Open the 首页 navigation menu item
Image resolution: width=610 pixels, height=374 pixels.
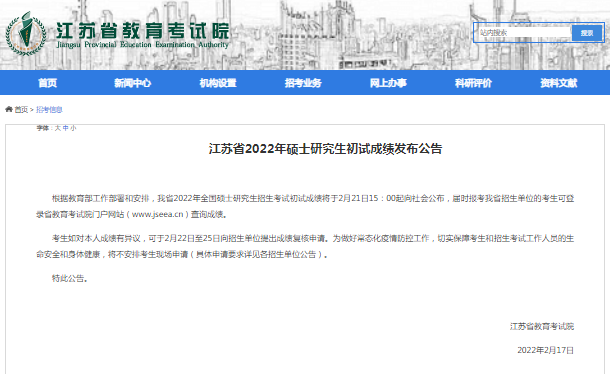click(47, 83)
